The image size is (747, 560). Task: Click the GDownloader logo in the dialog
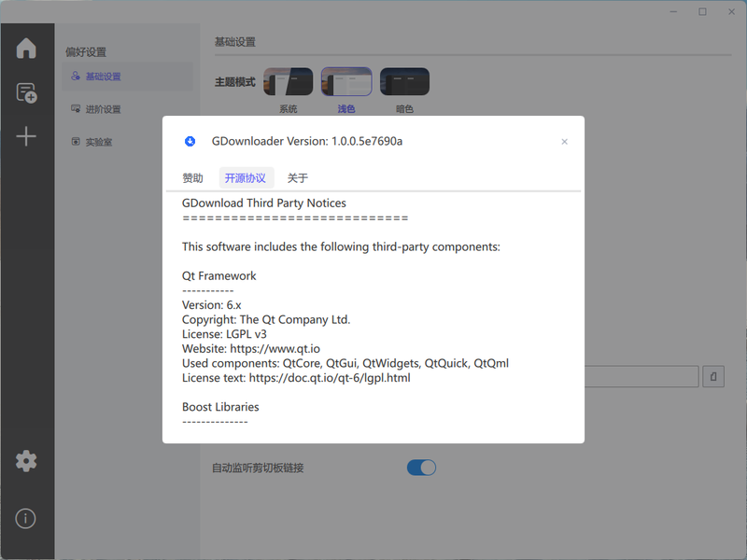[x=190, y=141]
